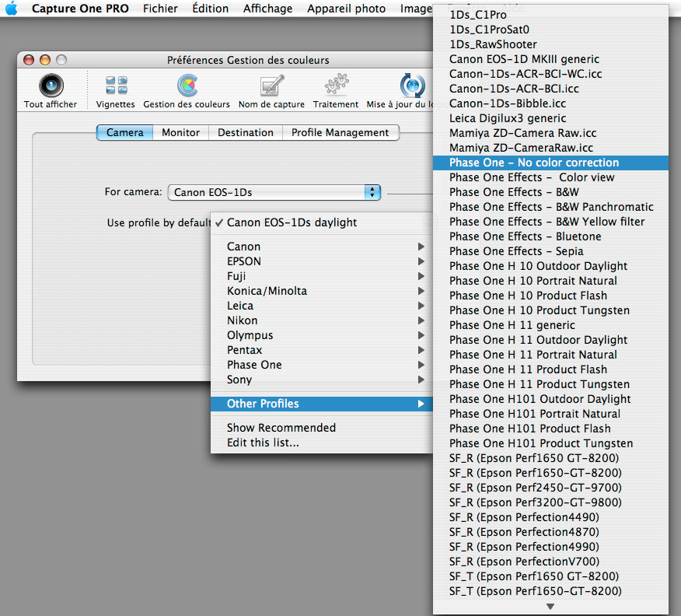The width and height of the screenshot is (681, 616).
Task: Open the Appareil photo menu
Action: 346,9
